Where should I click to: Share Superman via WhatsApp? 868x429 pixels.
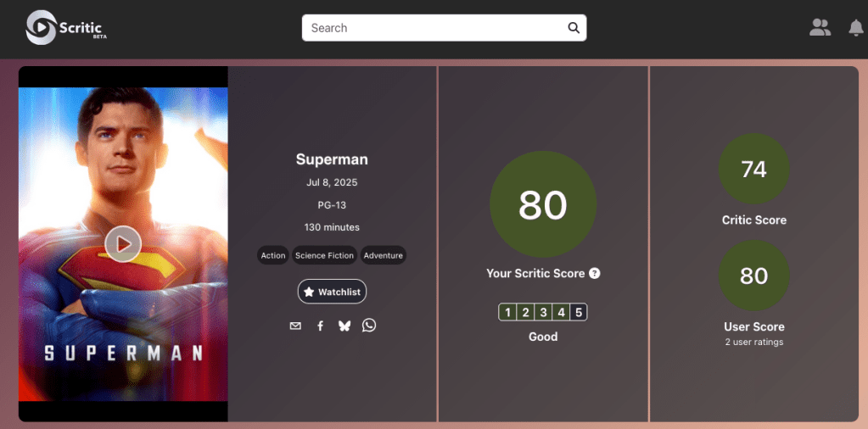tap(369, 326)
